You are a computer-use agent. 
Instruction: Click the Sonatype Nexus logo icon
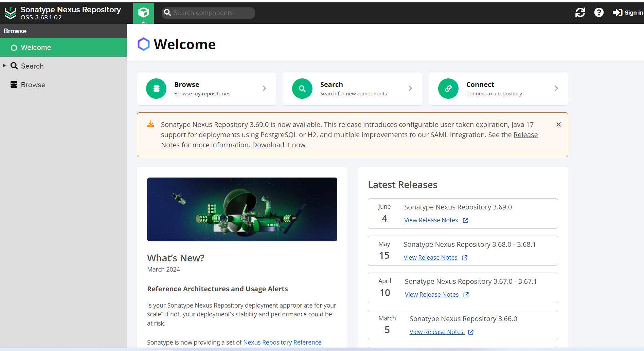[11, 13]
